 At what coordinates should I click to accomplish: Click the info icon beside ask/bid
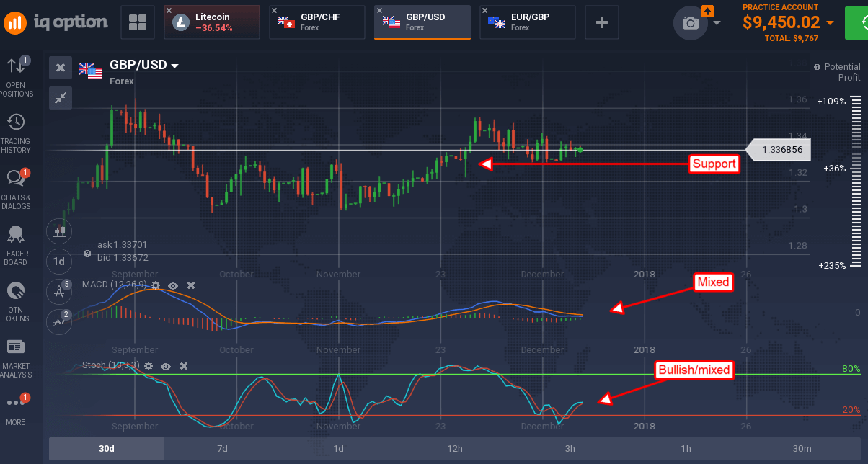point(87,254)
